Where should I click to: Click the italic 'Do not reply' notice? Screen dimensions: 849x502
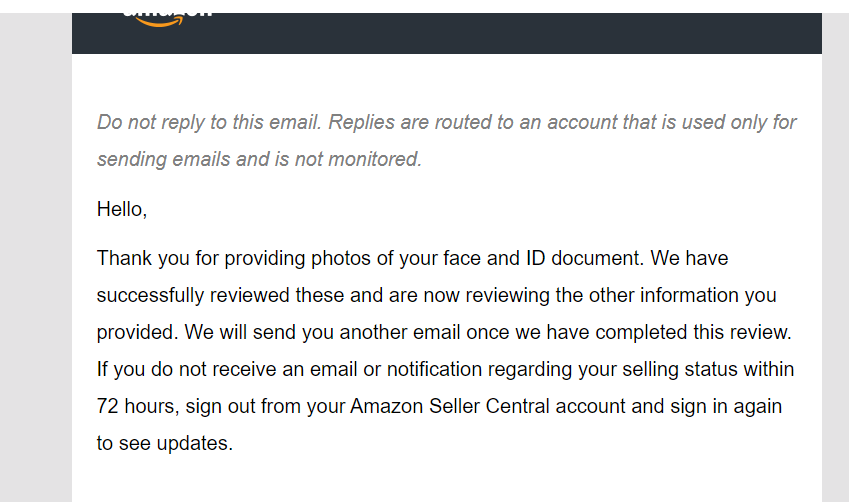point(446,140)
